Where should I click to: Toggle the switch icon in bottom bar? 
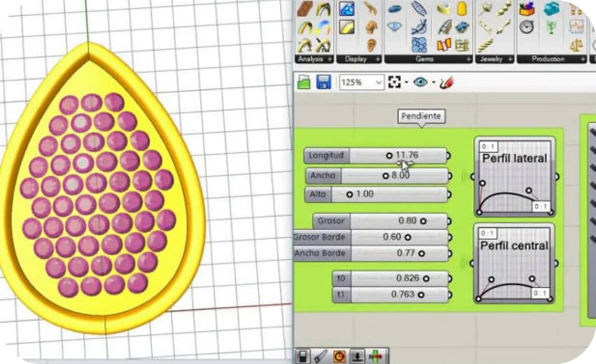click(303, 356)
